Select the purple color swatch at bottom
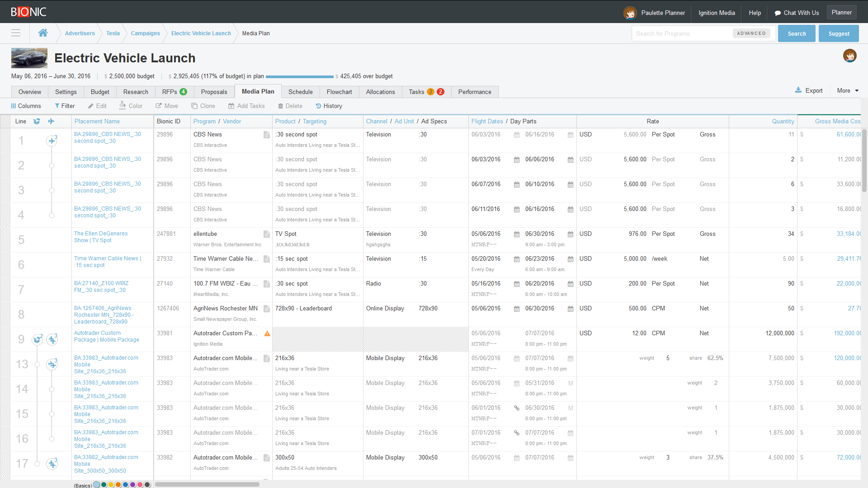Image resolution: width=868 pixels, height=488 pixels. coord(133,484)
